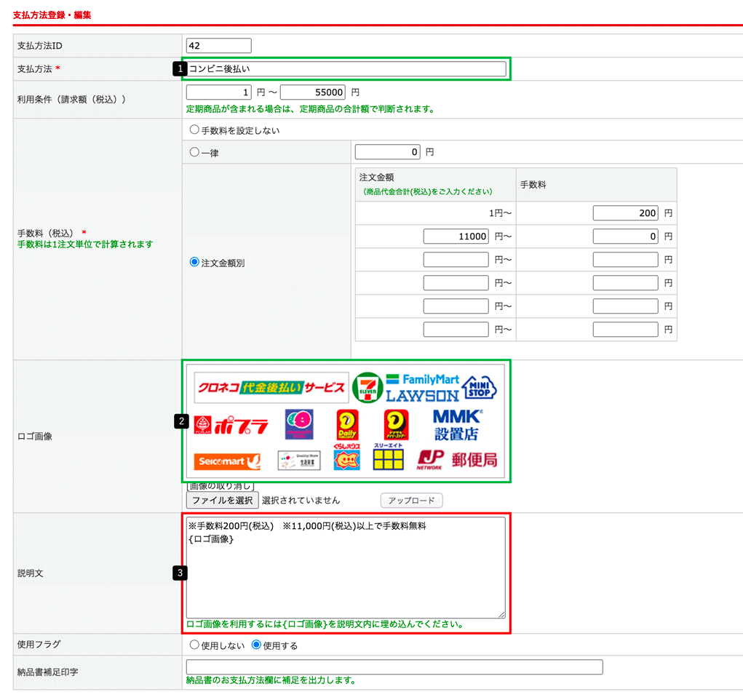Click the クロネコ代金後払いサービス logo
Viewport: 743px width, 700px height.
[x=271, y=388]
